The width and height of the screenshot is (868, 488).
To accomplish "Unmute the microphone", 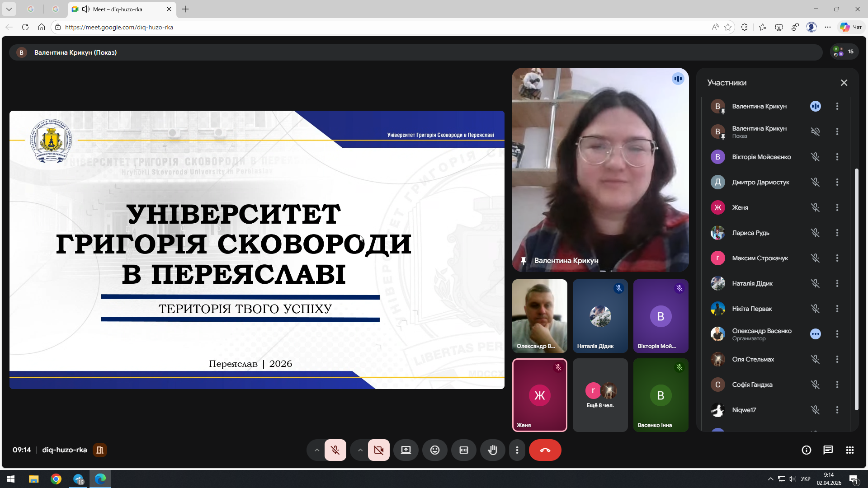I will [x=335, y=450].
